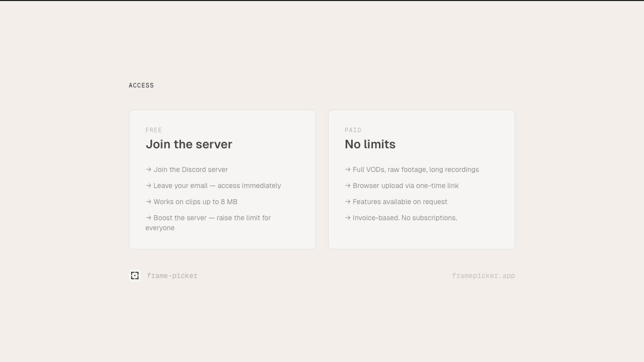Click "Boost the server" line
Viewport: 644px width, 362px height.
pos(208,223)
